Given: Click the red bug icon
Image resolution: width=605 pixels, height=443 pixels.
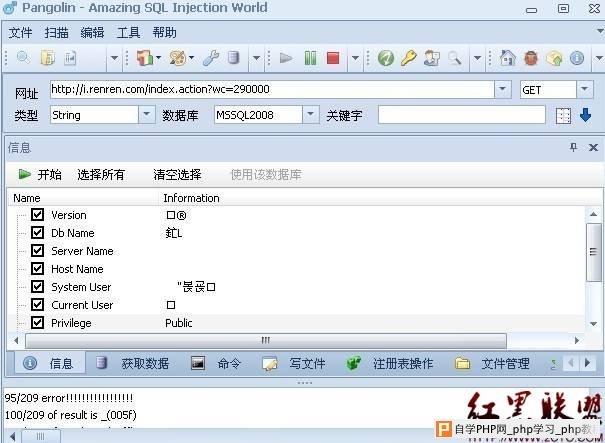Looking at the screenshot, I should click(x=531, y=58).
